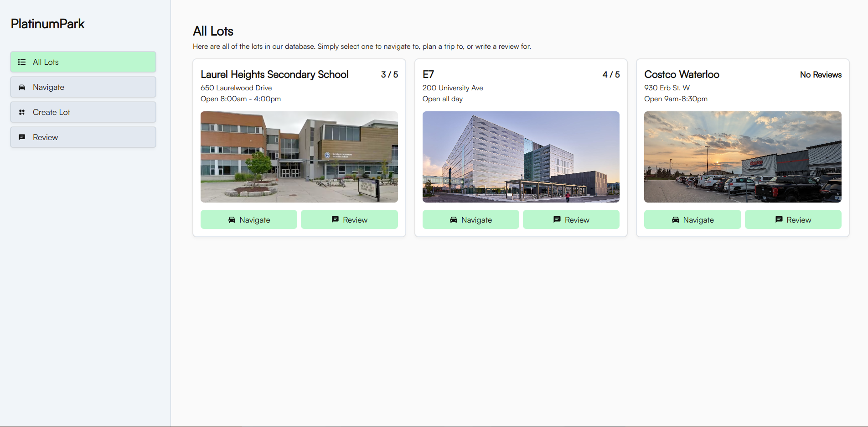This screenshot has height=427, width=868.
Task: Write a review for the E7 lot
Action: pyautogui.click(x=571, y=219)
